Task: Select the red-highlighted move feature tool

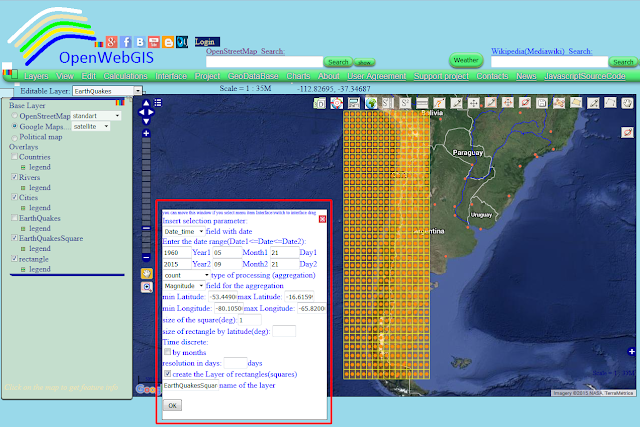Action: (508, 103)
